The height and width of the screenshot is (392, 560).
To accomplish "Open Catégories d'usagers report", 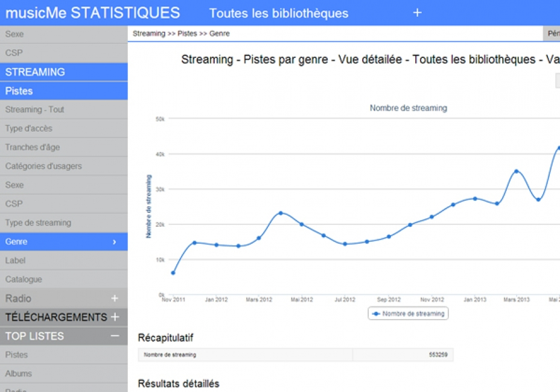I will pos(63,166).
